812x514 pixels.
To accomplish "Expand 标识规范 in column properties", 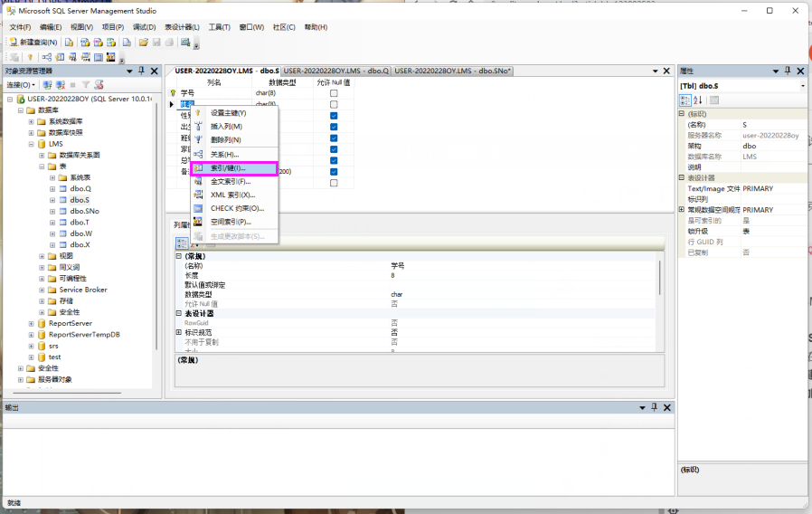I will point(179,332).
